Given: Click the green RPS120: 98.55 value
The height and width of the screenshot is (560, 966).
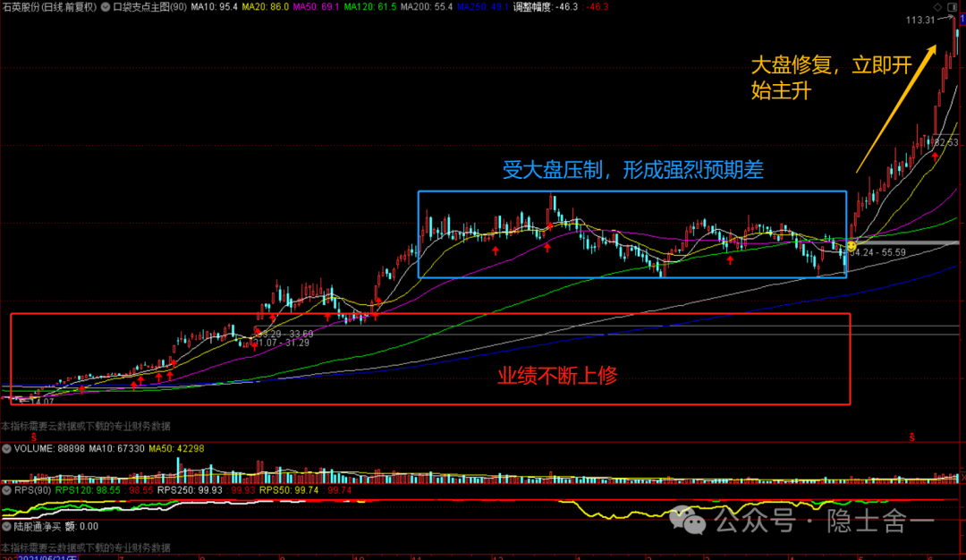Looking at the screenshot, I should tap(88, 490).
